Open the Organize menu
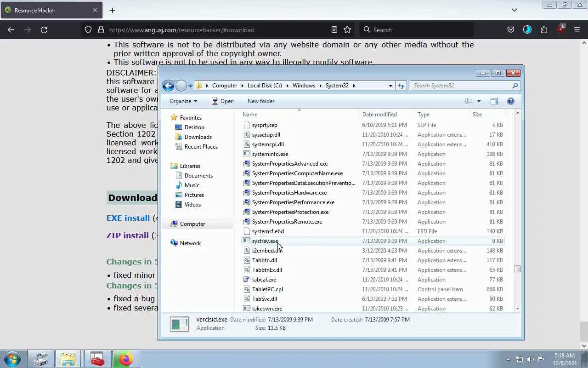This screenshot has height=368, width=588. (183, 101)
